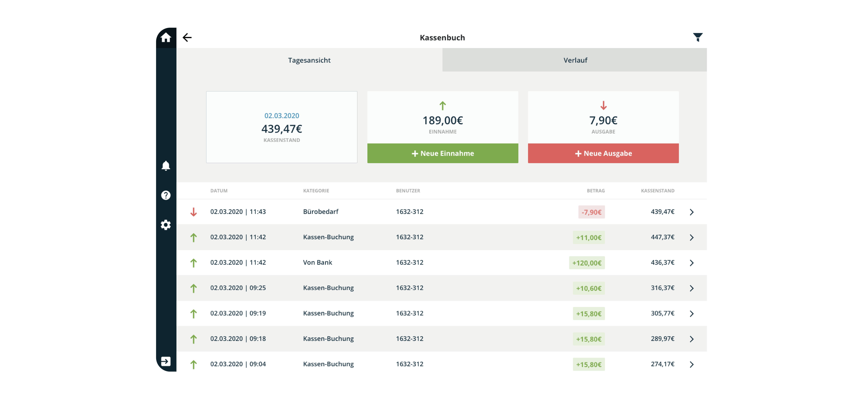Go back with the left arrow
Viewport: 868px width, 408px height.
coord(187,37)
